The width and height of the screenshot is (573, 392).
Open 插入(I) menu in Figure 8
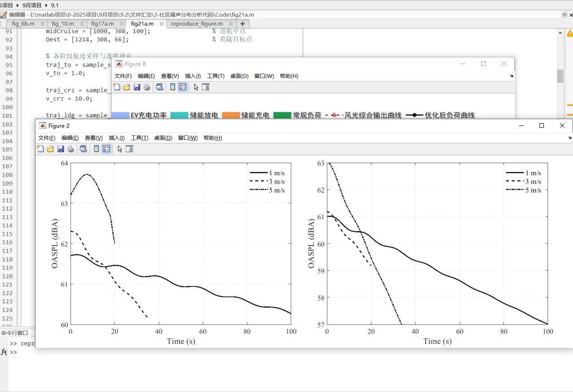coord(193,76)
